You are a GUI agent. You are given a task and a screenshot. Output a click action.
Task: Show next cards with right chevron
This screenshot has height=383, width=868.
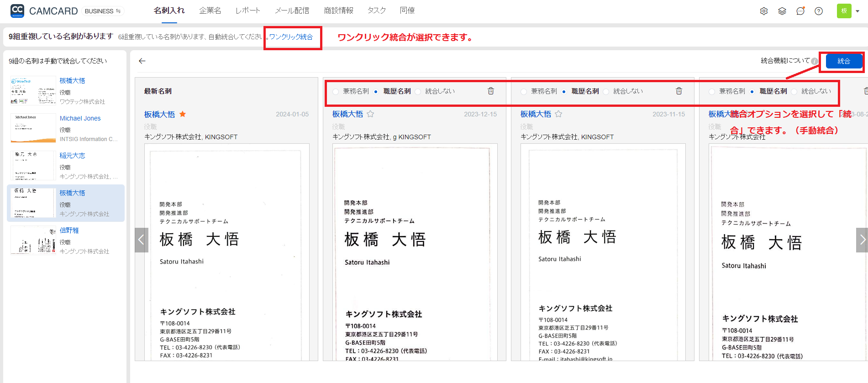[x=862, y=240]
